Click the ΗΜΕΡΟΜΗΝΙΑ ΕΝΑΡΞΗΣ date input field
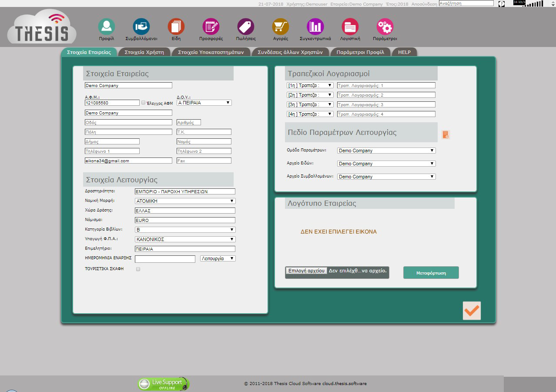556x392 pixels. point(165,259)
